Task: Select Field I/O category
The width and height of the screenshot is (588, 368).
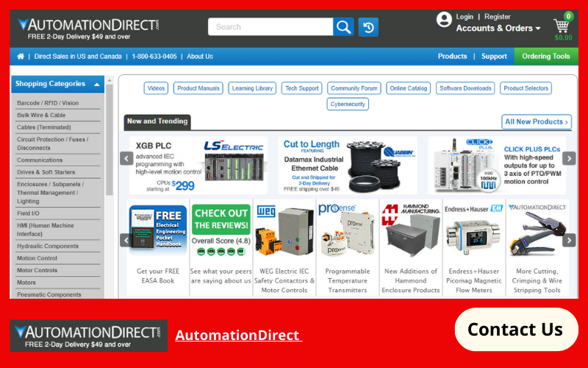Action: coord(28,213)
